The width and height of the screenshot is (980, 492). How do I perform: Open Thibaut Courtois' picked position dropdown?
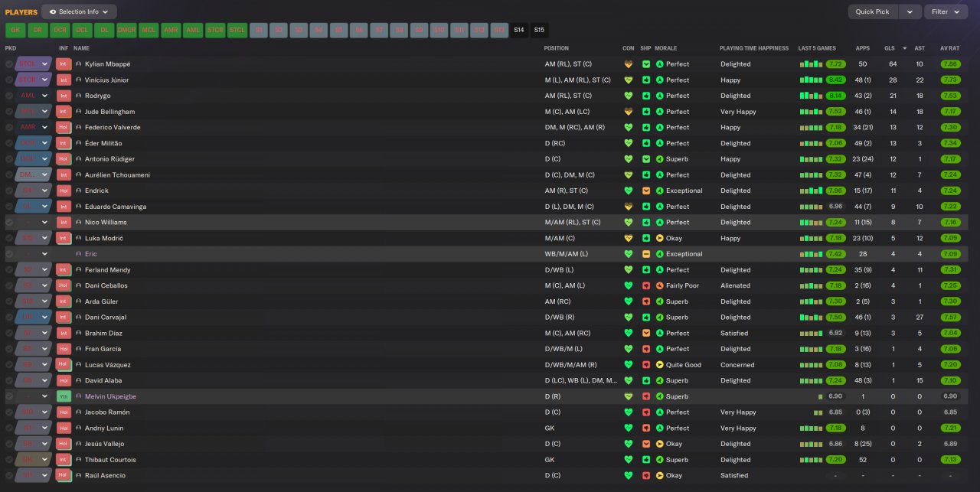[34, 460]
